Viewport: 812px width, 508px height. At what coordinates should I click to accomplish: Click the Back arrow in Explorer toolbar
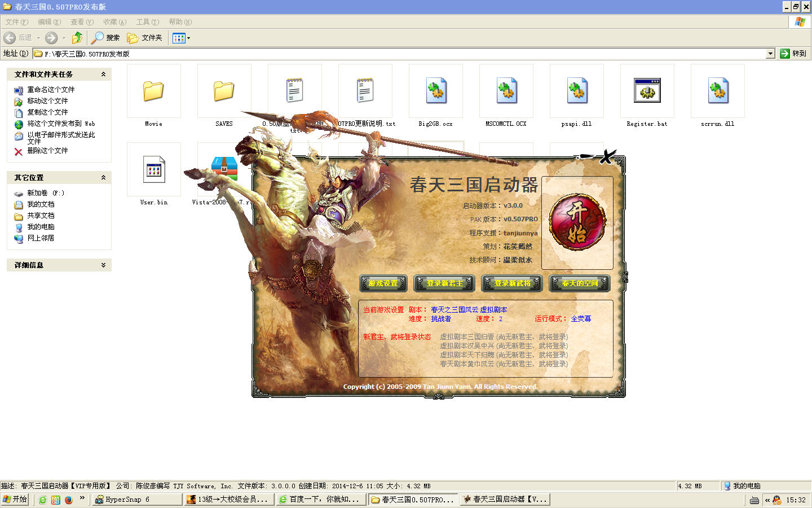click(10, 38)
